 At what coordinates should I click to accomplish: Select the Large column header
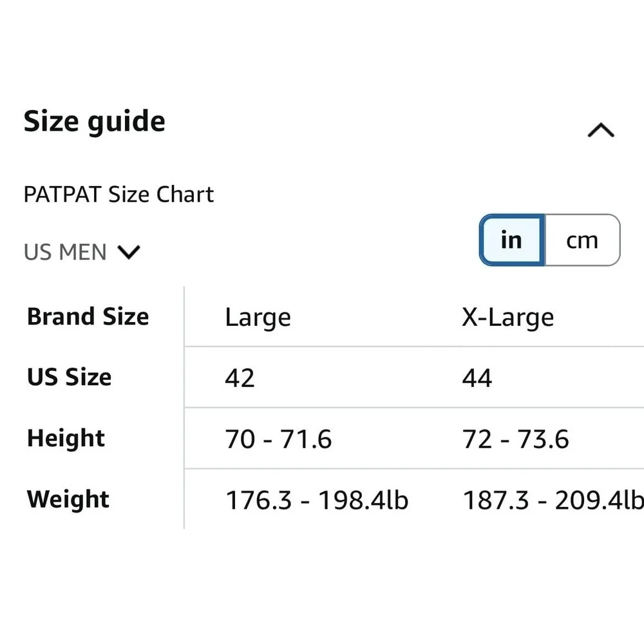(258, 317)
